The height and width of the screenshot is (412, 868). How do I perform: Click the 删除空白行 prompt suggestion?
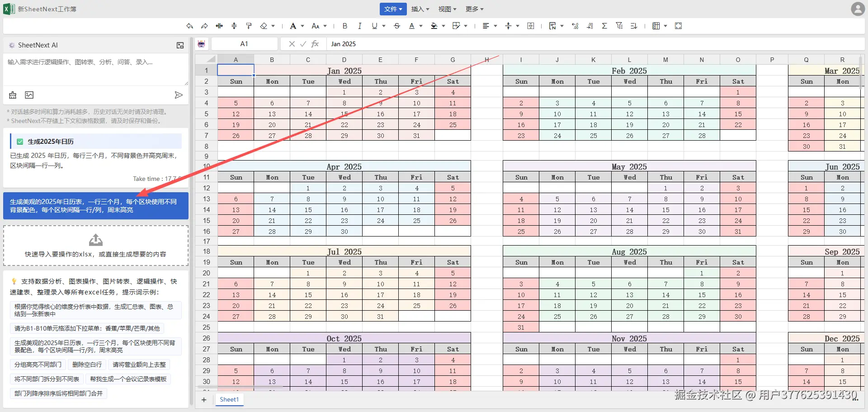click(x=87, y=365)
